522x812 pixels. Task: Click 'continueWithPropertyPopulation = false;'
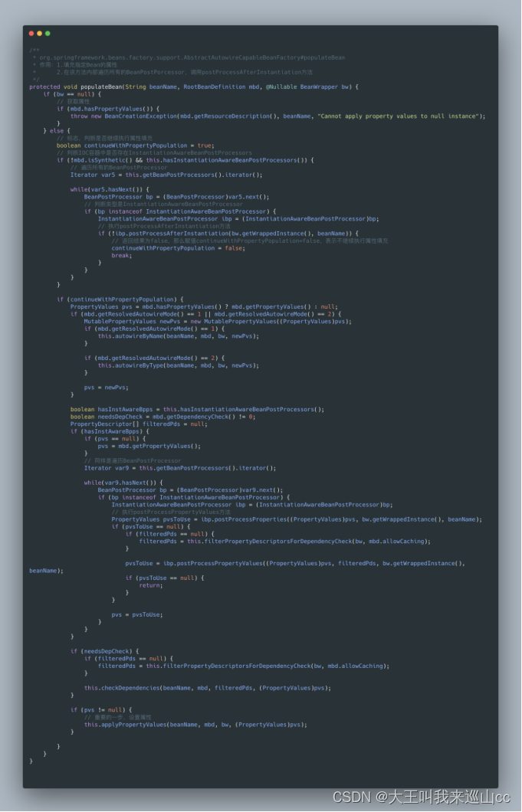pyautogui.click(x=179, y=248)
